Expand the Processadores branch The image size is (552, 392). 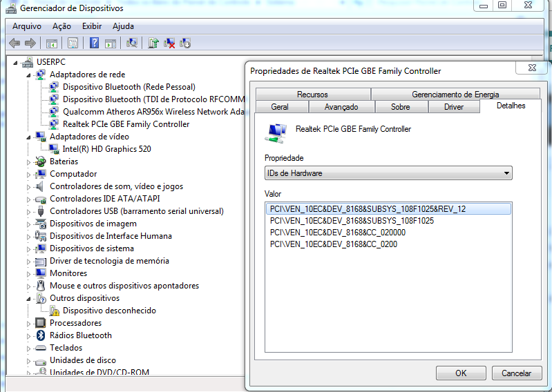pos(28,324)
